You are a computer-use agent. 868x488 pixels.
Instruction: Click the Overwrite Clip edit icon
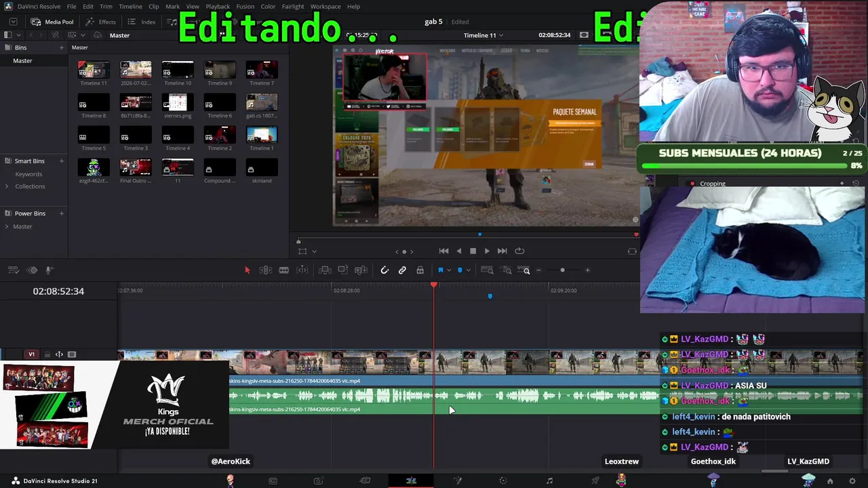point(343,270)
